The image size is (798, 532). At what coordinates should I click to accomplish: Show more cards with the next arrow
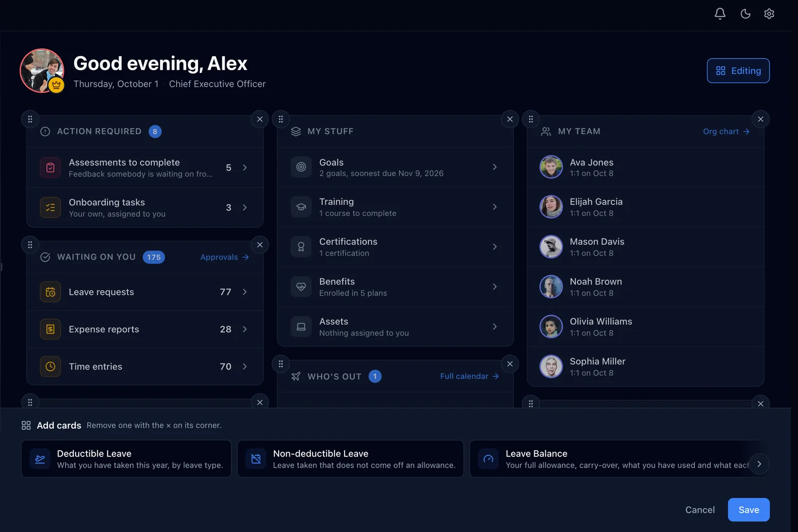(x=759, y=464)
